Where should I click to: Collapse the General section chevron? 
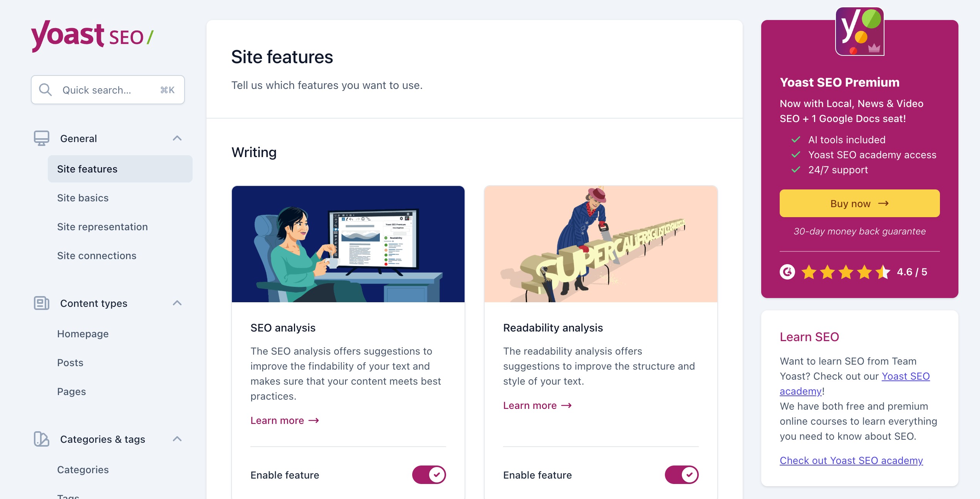pos(177,138)
